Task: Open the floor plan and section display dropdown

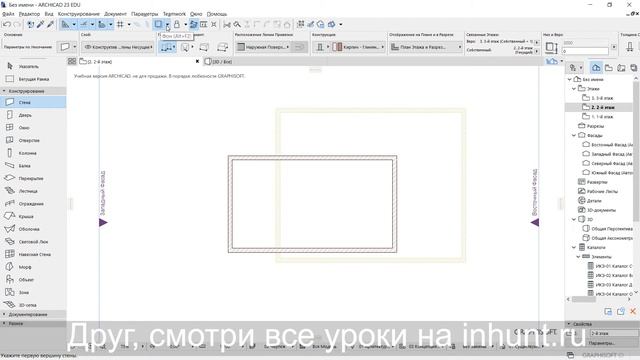Action: click(x=426, y=47)
